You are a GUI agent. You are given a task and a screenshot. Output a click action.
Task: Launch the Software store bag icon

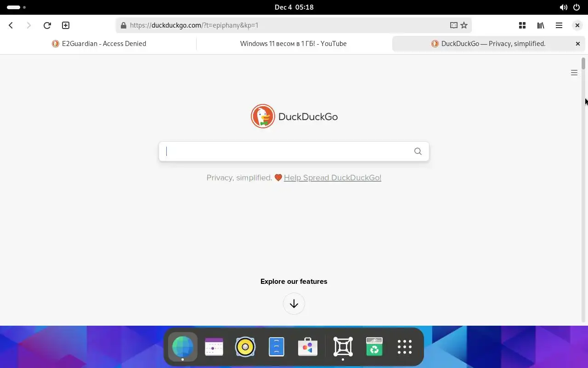pyautogui.click(x=308, y=347)
